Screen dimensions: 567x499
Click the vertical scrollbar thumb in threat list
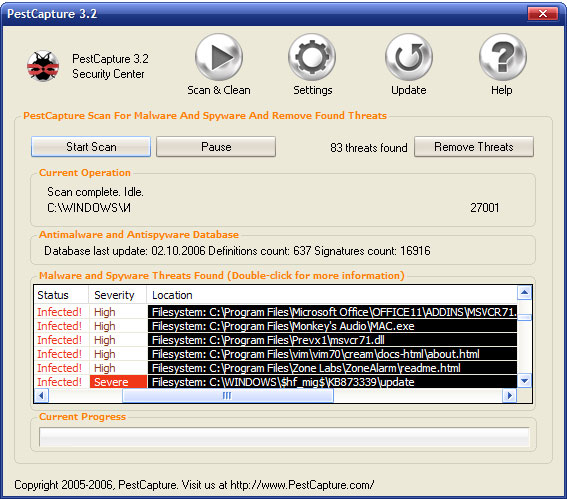[524, 317]
